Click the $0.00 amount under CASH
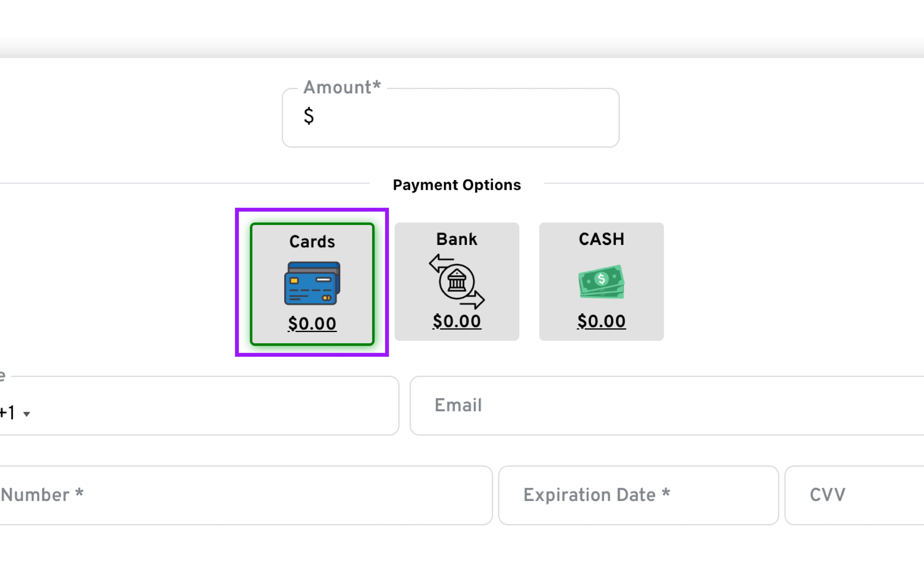 [601, 321]
